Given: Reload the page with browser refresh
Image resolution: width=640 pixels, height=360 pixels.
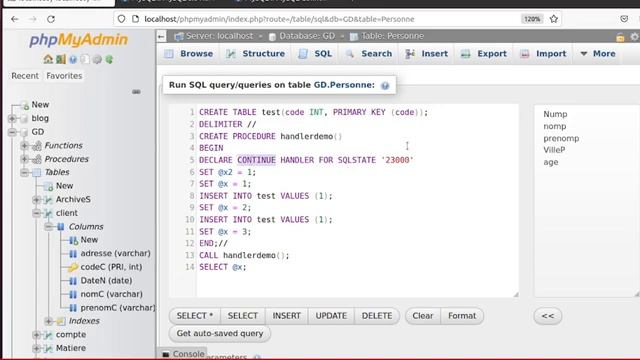Looking at the screenshot, I should coord(51,19).
